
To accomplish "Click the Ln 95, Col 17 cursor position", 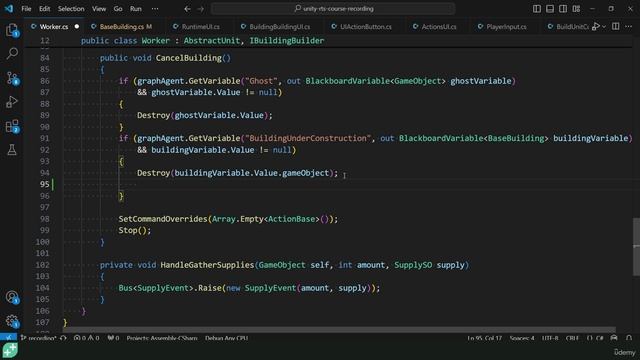I will click(484, 338).
